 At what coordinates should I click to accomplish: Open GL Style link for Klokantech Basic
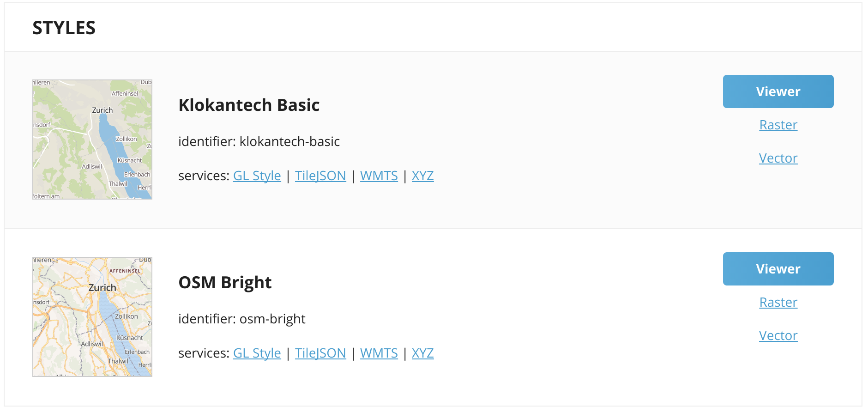[x=257, y=176]
